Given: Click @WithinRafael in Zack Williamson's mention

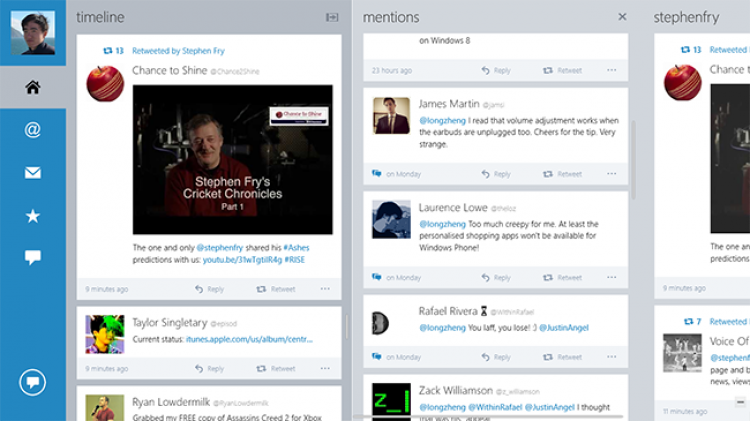Looking at the screenshot, I should pos(495,407).
